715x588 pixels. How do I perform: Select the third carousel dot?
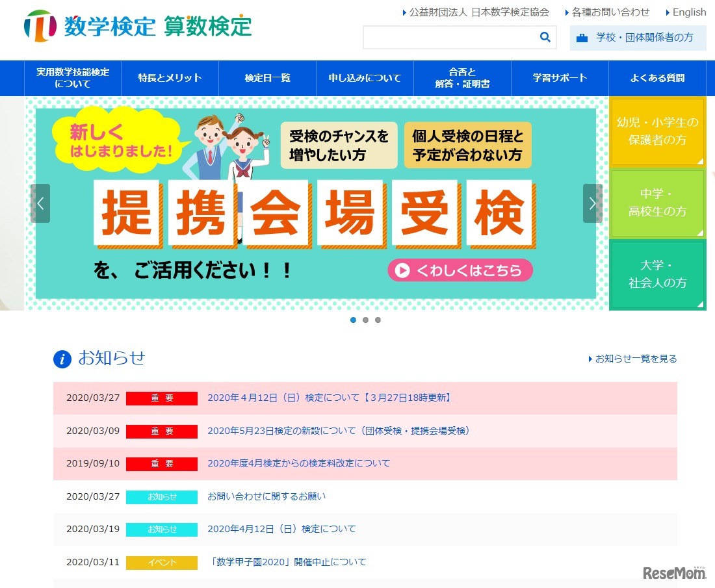[x=378, y=320]
